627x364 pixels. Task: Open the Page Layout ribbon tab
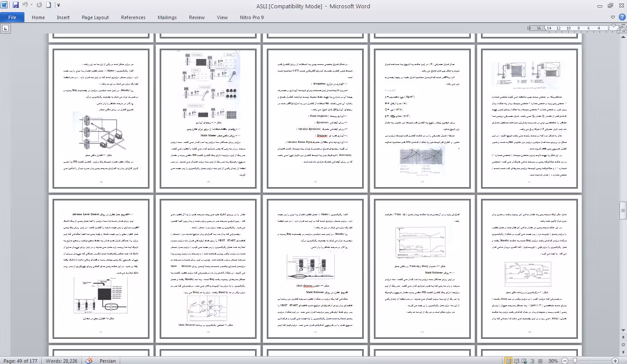coord(95,17)
